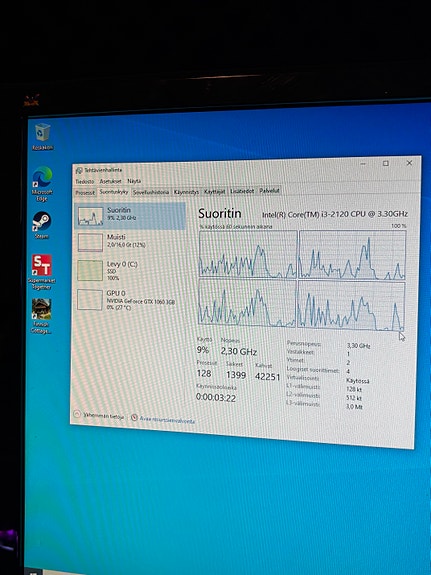Open the Tiedosto menu
This screenshot has width=431, height=575.
tap(84, 182)
